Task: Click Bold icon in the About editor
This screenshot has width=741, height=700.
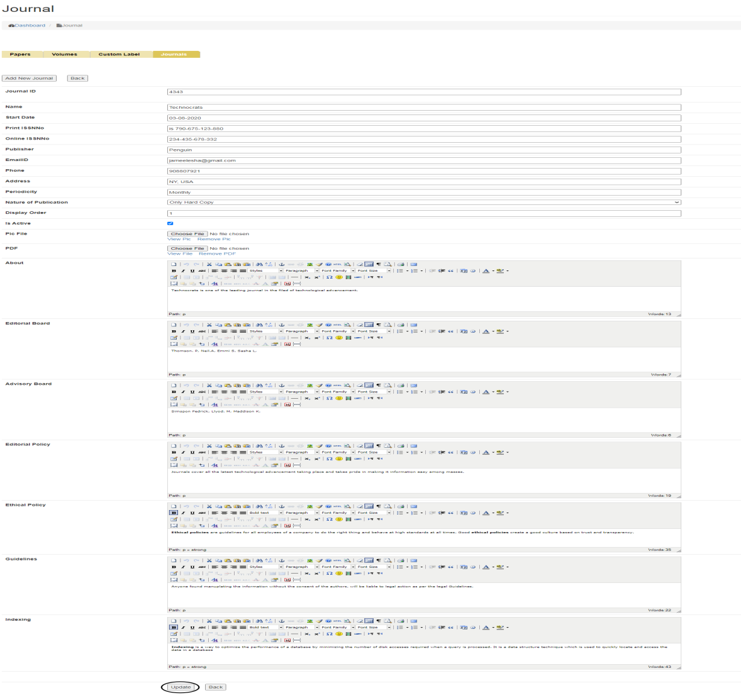Action: (174, 271)
